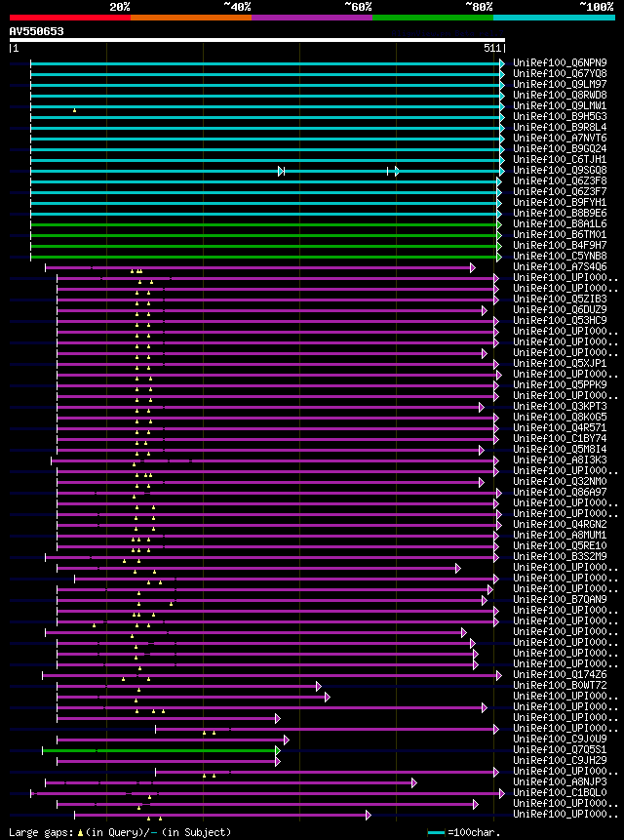The image size is (624, 840).
Task: Select the UniRef100_Q32NM0 label
Action: (x=560, y=481)
